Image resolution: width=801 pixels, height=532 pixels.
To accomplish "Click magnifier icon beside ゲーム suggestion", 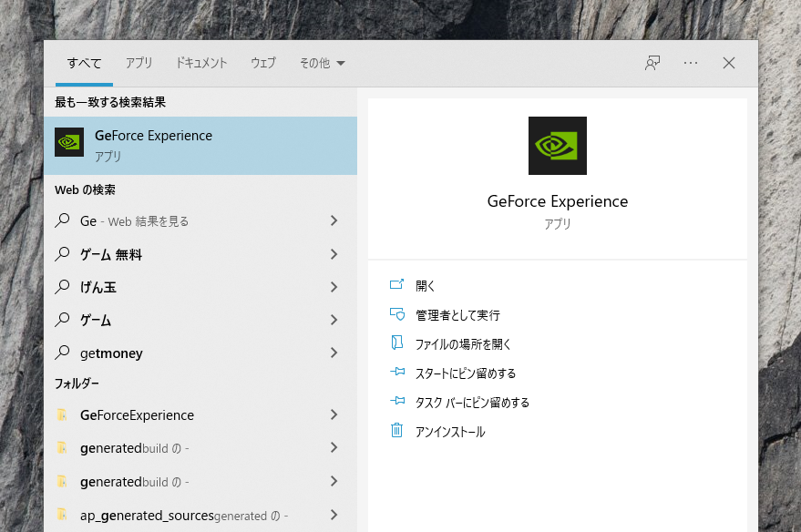I will [62, 320].
